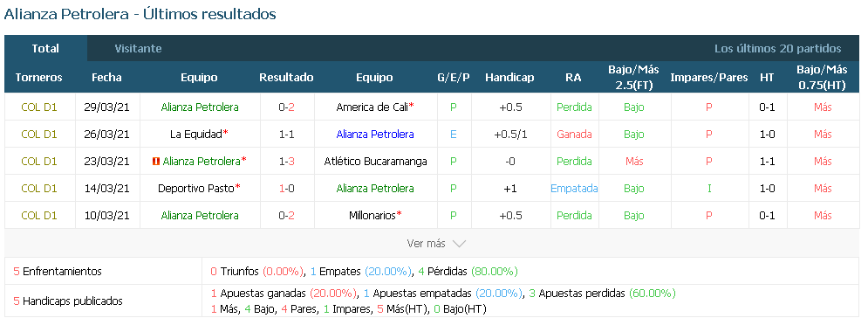
Task: Click the COL D1 tournament in first row
Action: (38, 107)
